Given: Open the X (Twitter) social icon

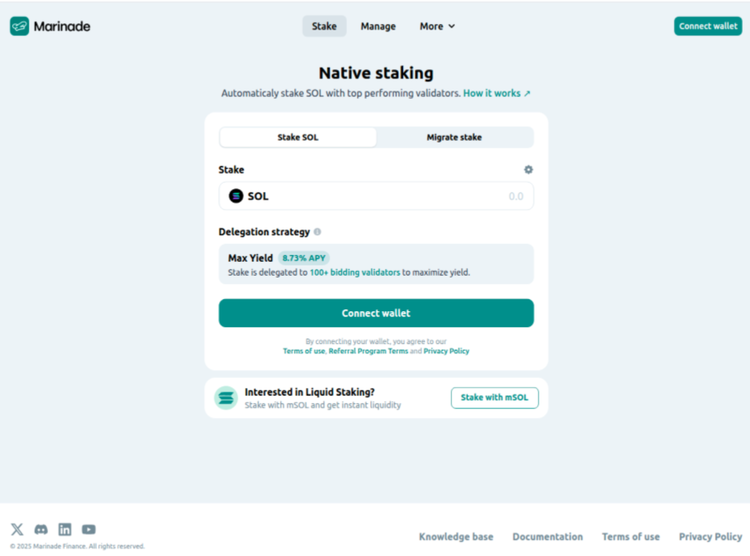Looking at the screenshot, I should (x=17, y=529).
